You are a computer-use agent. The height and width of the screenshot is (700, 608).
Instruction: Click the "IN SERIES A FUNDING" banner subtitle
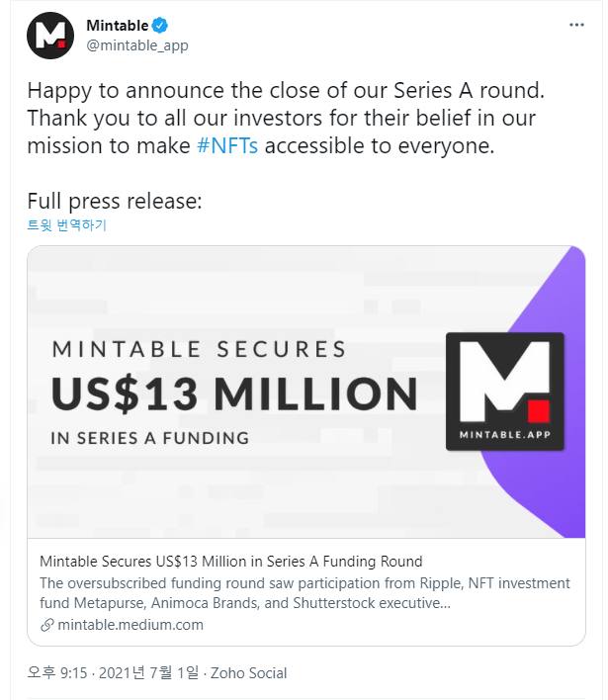tap(149, 437)
